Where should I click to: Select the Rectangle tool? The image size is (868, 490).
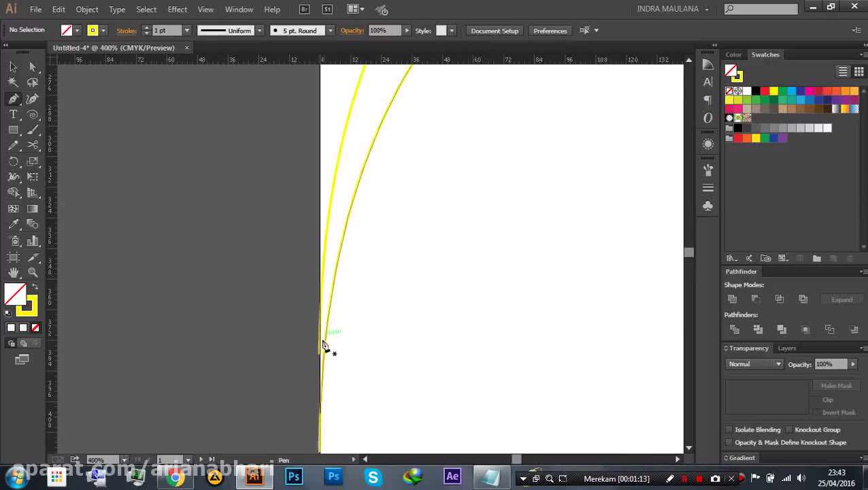(13, 130)
